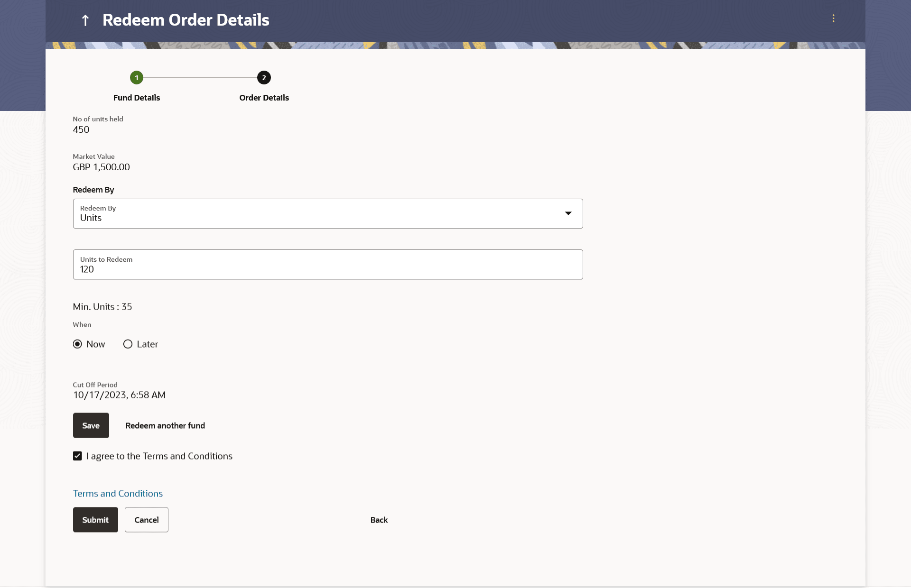Click the I agree to Terms label text
This screenshot has width=911, height=588.
point(159,456)
